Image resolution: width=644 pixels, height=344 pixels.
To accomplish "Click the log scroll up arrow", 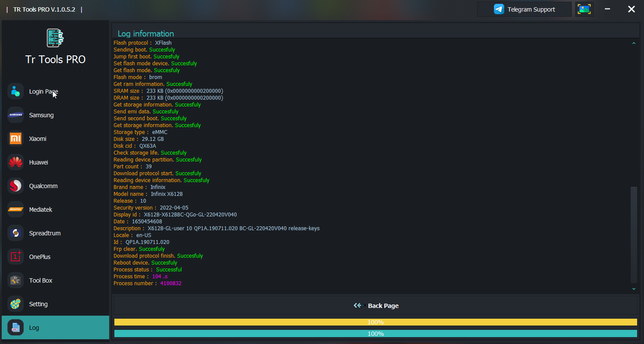I will click(x=634, y=43).
